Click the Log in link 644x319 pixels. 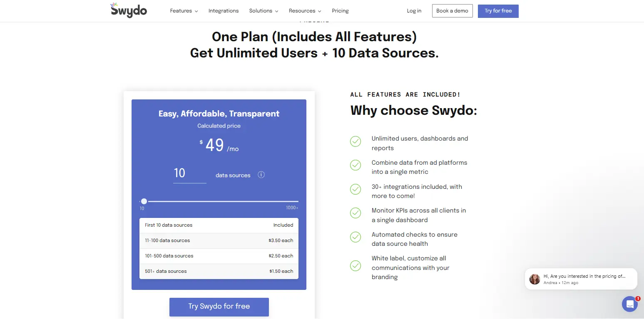tap(414, 11)
